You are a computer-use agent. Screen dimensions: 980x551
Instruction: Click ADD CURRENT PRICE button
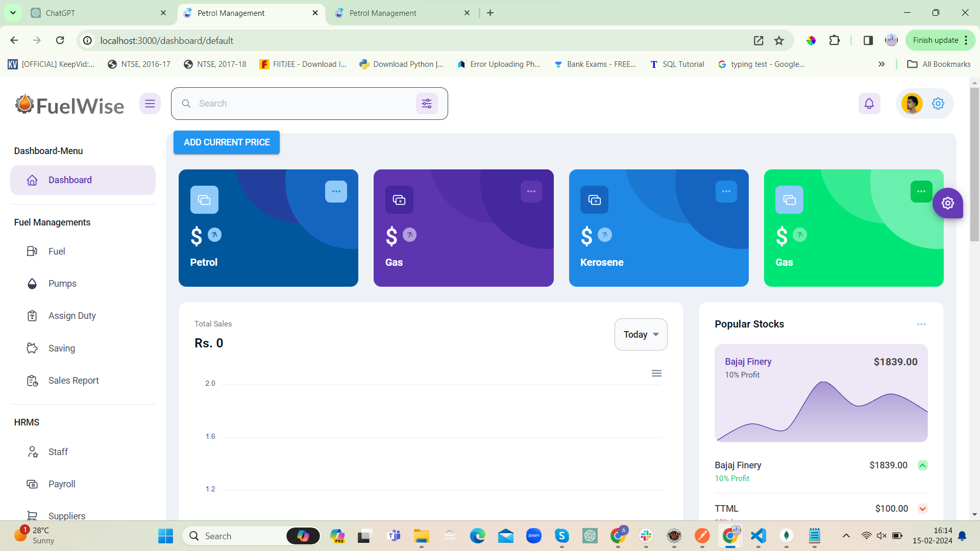pyautogui.click(x=227, y=142)
